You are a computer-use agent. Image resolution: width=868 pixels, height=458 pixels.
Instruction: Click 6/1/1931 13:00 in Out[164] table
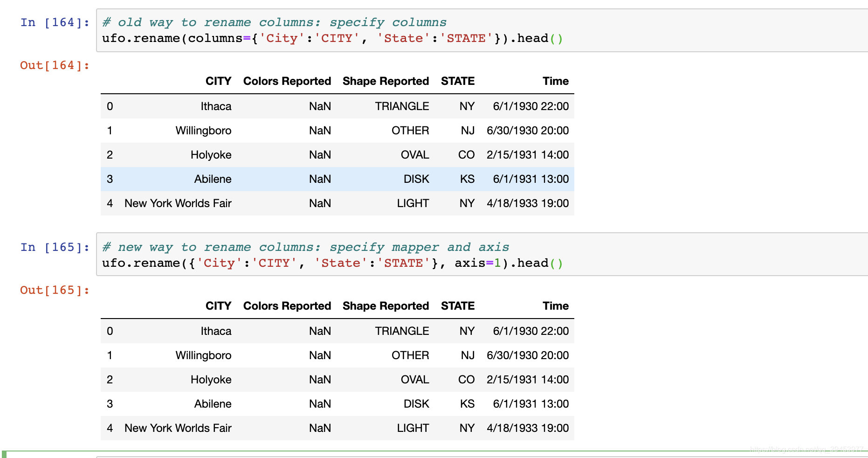[531, 179]
